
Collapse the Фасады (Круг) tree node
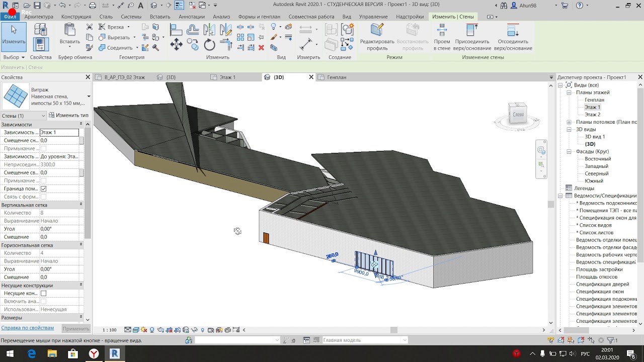pyautogui.click(x=569, y=151)
